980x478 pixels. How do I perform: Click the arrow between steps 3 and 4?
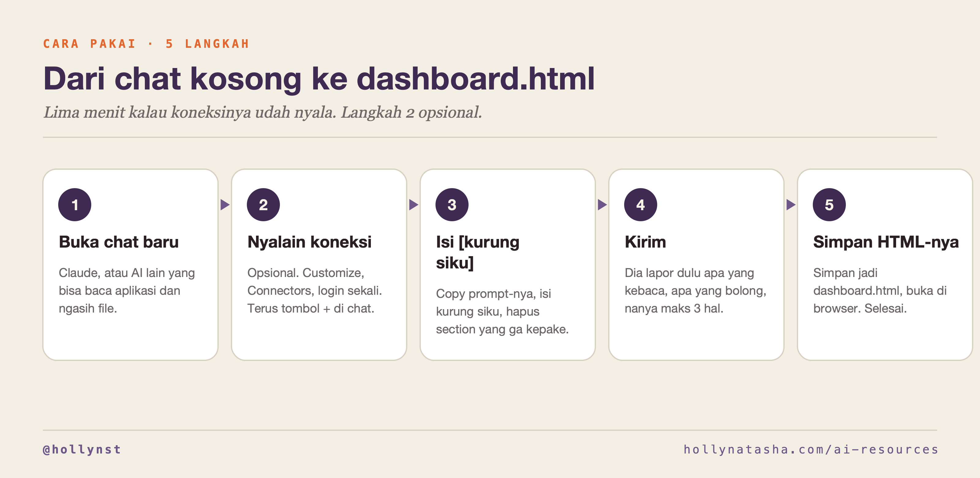602,205
